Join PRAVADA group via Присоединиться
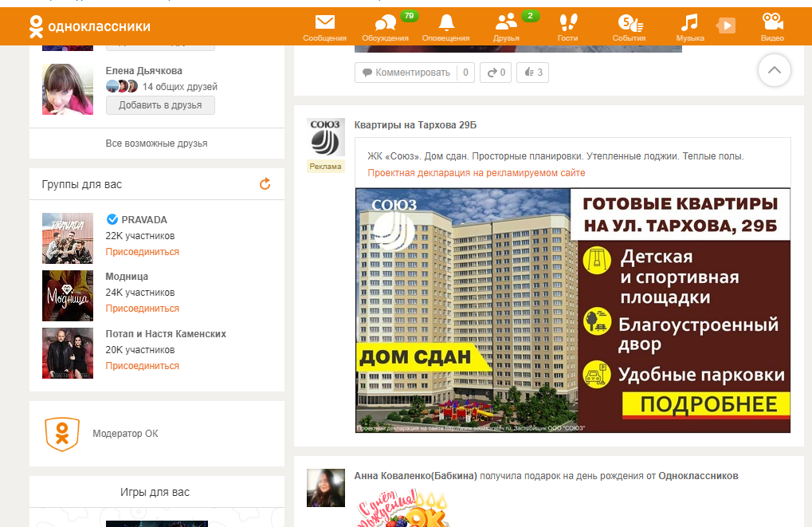812x527 pixels. click(x=143, y=252)
